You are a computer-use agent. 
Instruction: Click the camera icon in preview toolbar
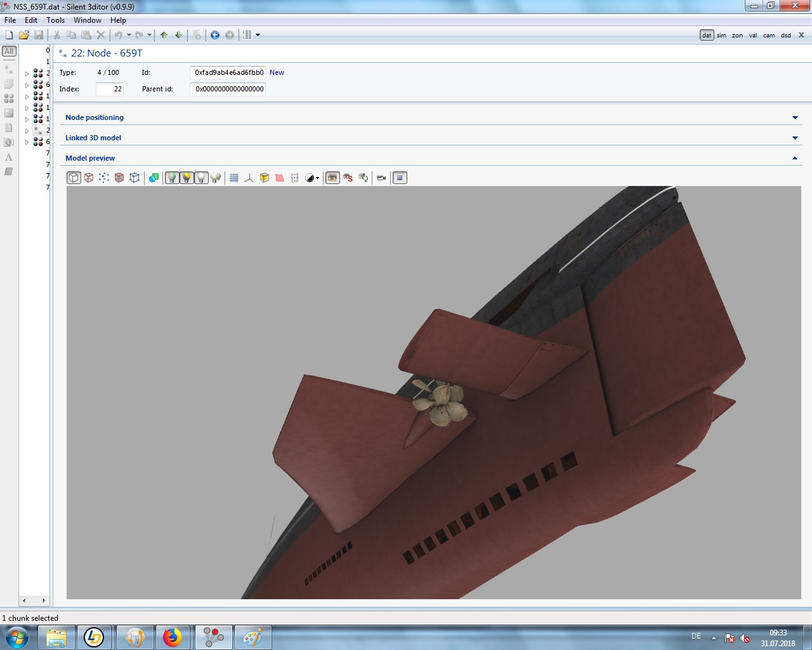[381, 178]
